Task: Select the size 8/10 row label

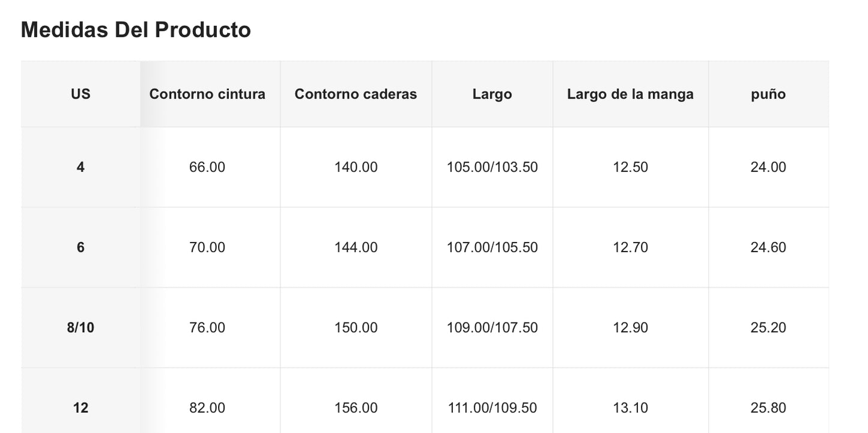Action: [x=80, y=328]
